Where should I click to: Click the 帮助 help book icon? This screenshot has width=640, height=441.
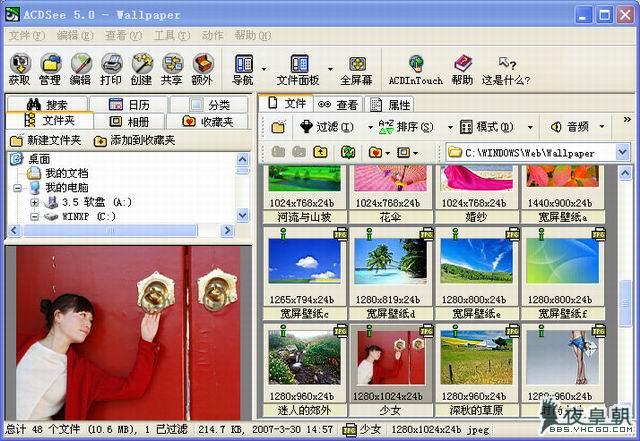pyautogui.click(x=462, y=69)
